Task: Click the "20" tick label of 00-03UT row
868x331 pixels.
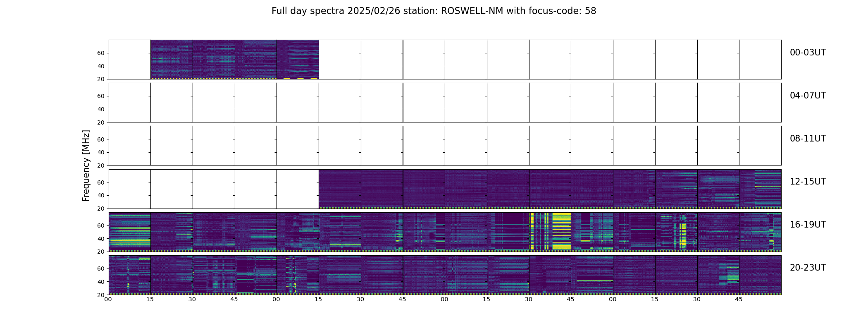Action: (101, 79)
